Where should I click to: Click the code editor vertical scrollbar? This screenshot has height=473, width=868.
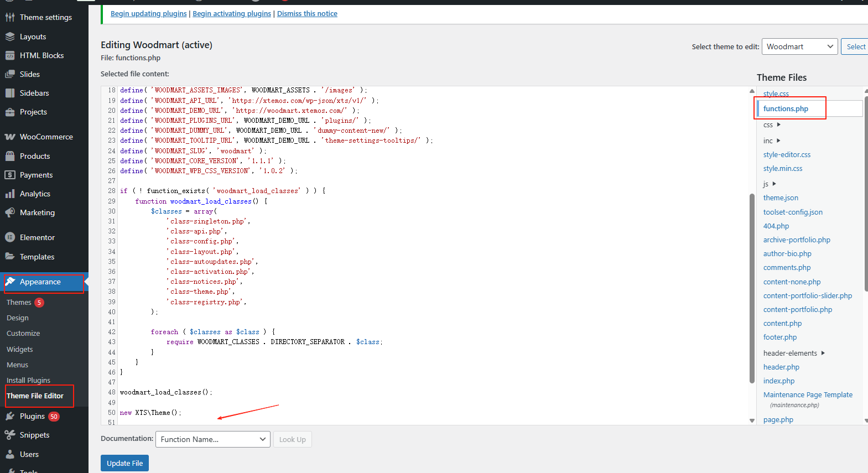click(x=752, y=288)
